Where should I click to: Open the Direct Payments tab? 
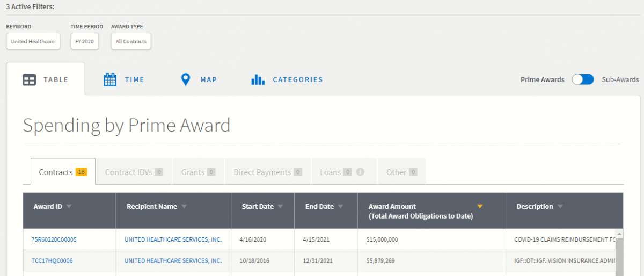(x=268, y=172)
